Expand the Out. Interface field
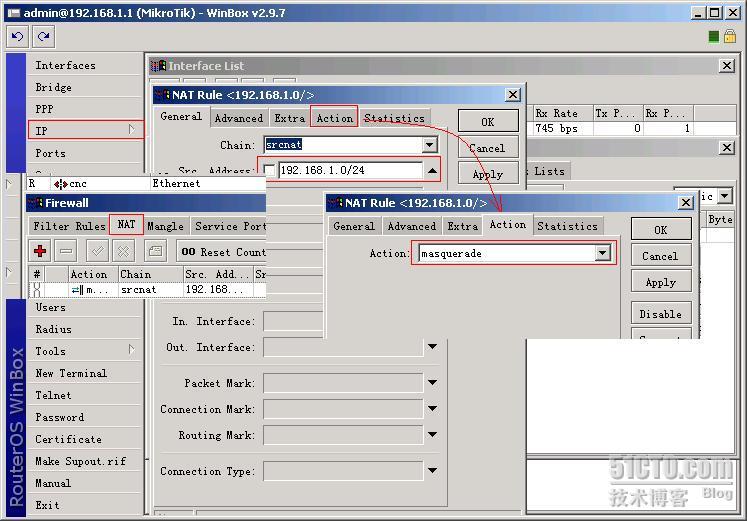Viewport: 747px width, 521px height. [432, 347]
